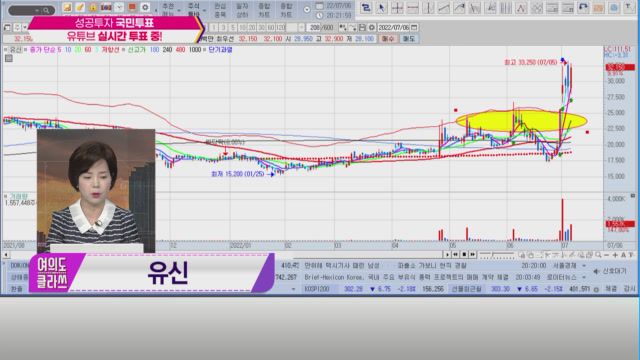Open the first 종합차트 menu item
640x360 pixels.
click(264, 10)
